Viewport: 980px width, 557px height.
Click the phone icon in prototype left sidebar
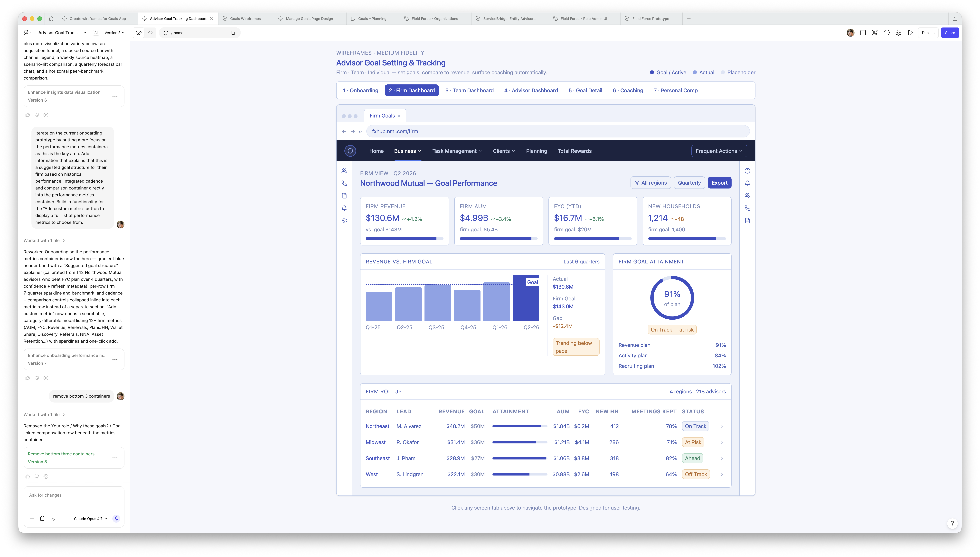tap(344, 183)
